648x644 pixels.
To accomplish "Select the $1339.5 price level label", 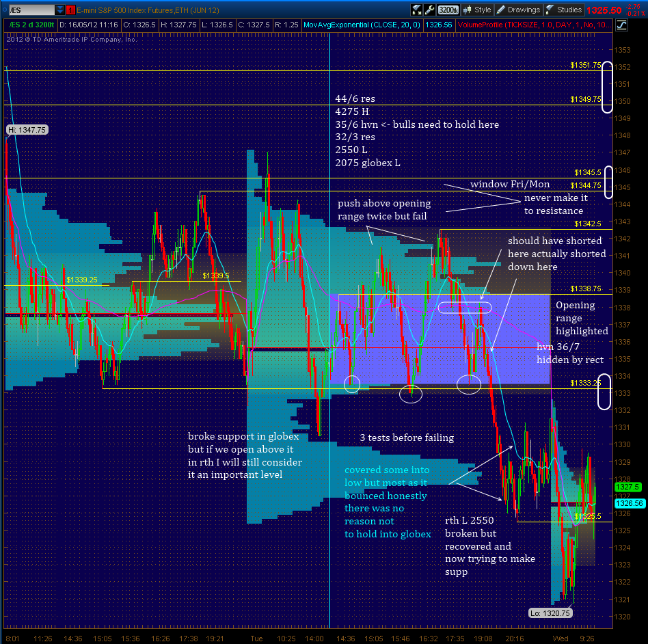I will (x=216, y=276).
